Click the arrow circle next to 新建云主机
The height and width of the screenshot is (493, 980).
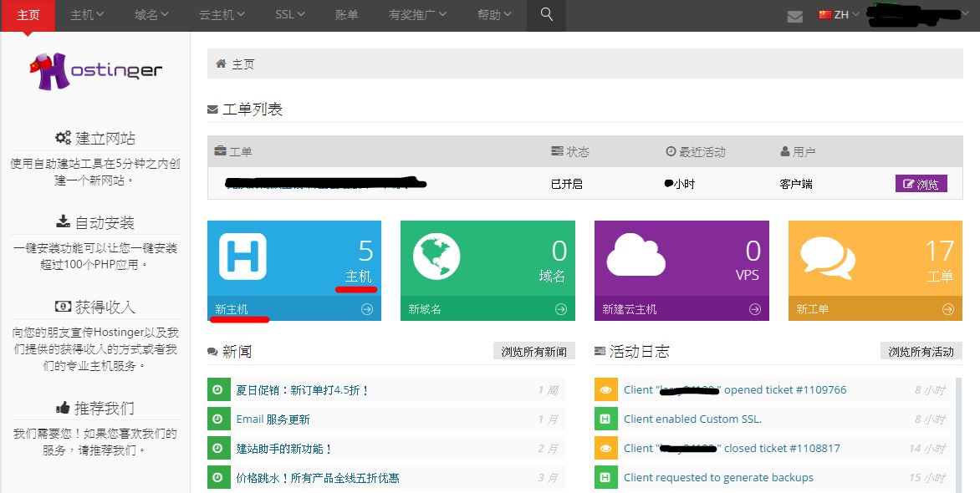[755, 308]
